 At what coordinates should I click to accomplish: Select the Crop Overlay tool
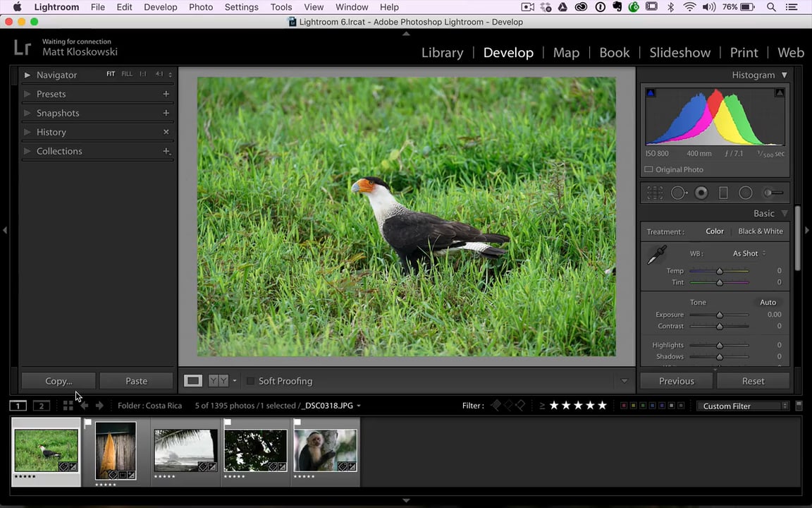point(655,193)
